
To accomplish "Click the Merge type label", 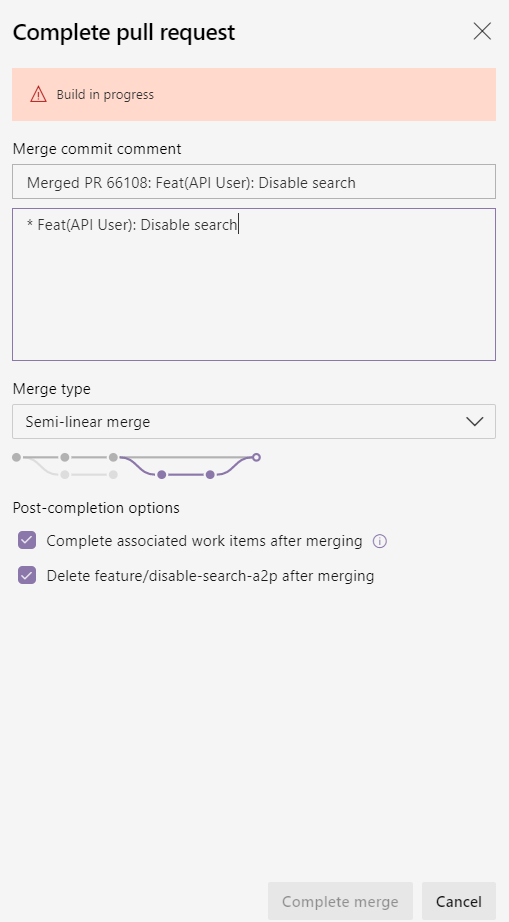I will click(52, 389).
